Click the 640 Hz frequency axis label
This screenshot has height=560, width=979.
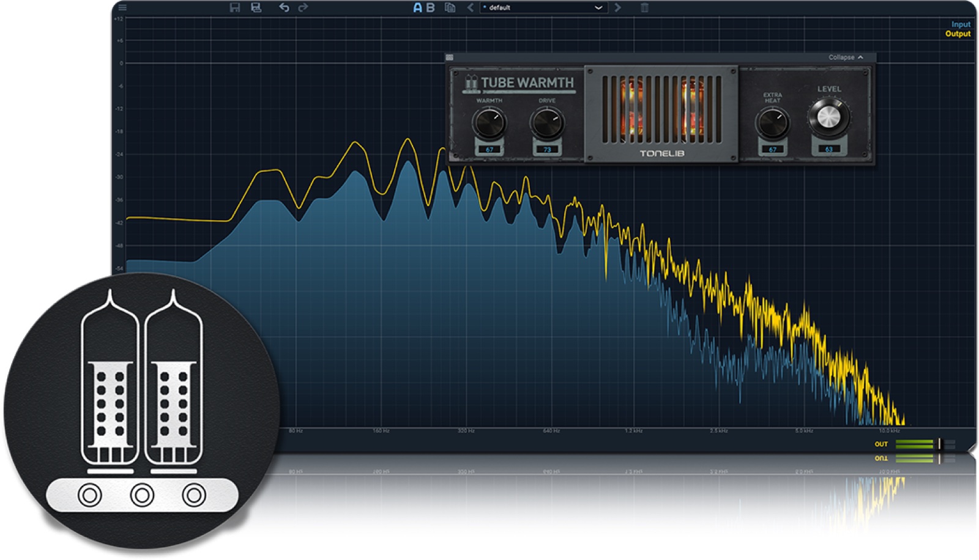click(551, 431)
